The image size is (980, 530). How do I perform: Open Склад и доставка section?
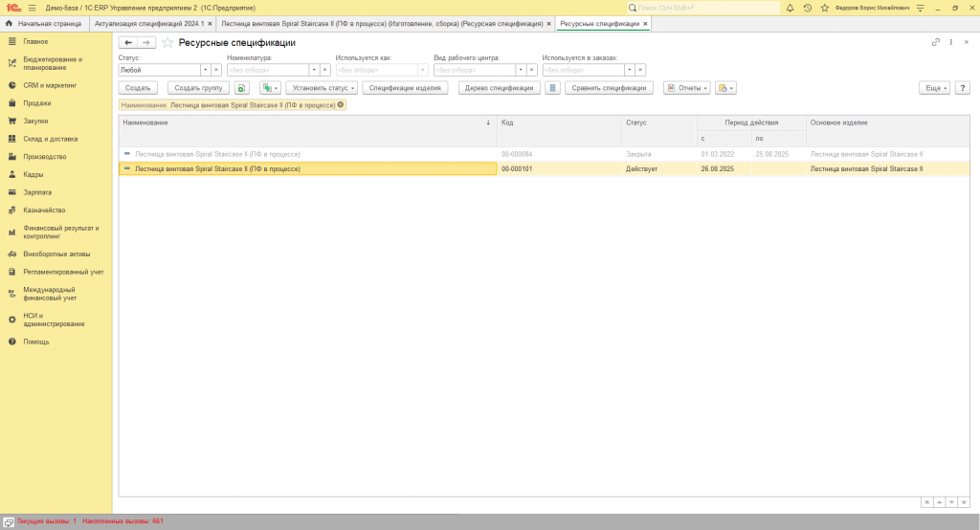click(x=51, y=139)
